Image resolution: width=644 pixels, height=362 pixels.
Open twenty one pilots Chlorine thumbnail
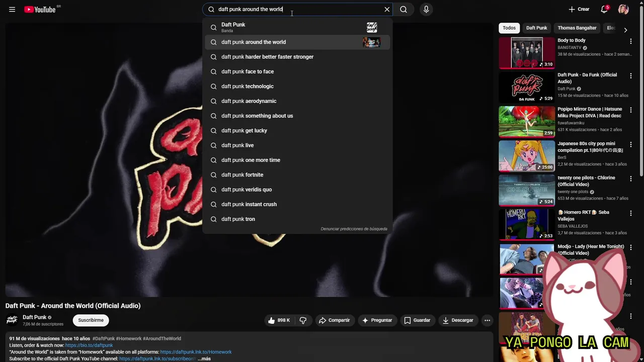point(527,190)
